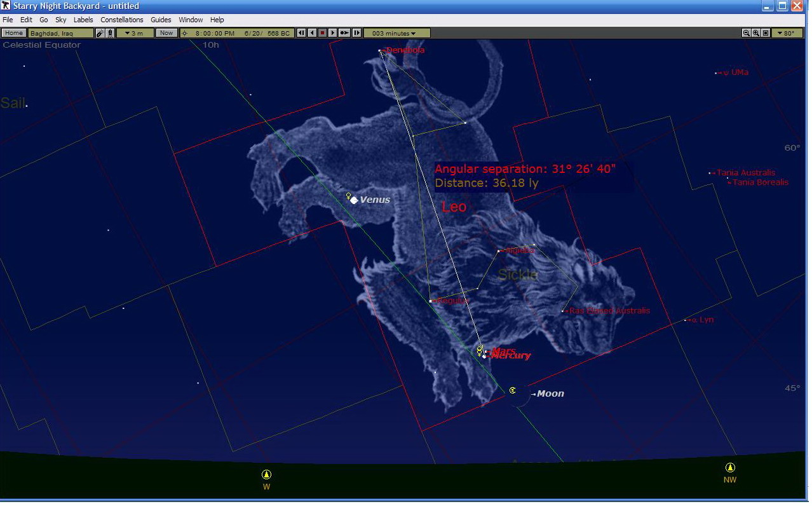The image size is (812, 506).
Task: Open the Labels menu
Action: click(x=83, y=20)
